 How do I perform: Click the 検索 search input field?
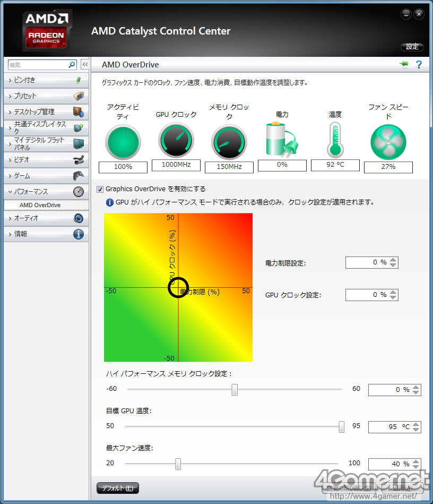point(38,65)
